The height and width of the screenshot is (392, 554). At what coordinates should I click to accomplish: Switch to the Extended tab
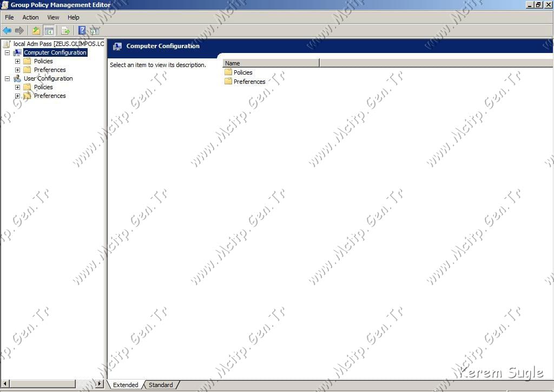click(x=126, y=385)
